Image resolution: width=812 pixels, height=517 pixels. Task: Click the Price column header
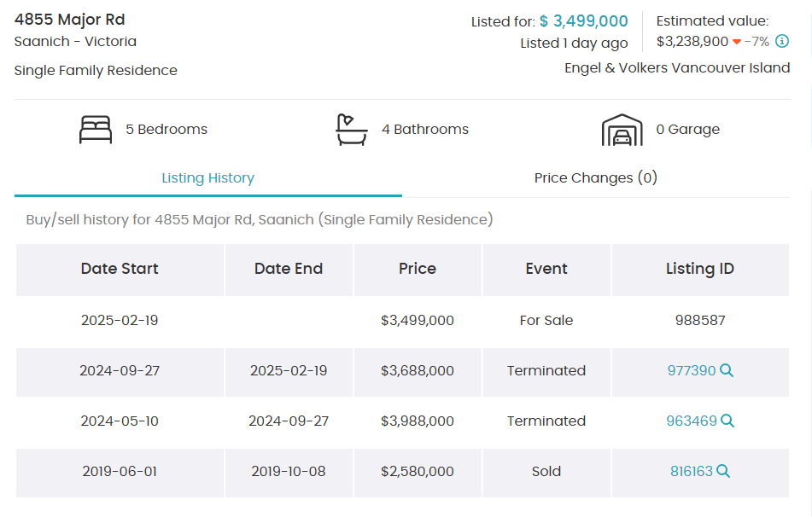[418, 269]
